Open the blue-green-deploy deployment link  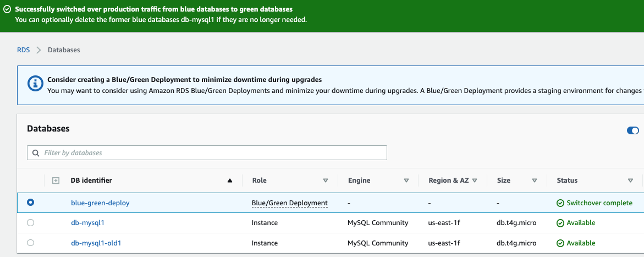tap(100, 203)
